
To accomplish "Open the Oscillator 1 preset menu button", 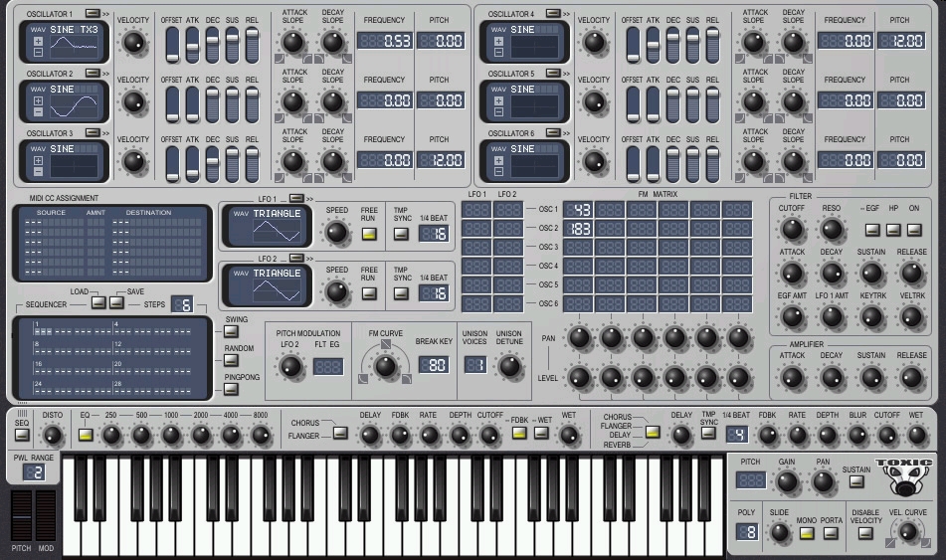I will tap(92, 13).
